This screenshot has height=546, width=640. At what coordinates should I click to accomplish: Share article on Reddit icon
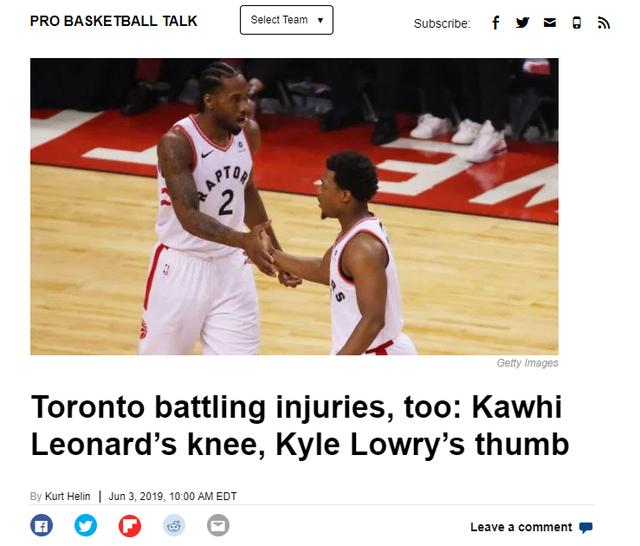[174, 526]
